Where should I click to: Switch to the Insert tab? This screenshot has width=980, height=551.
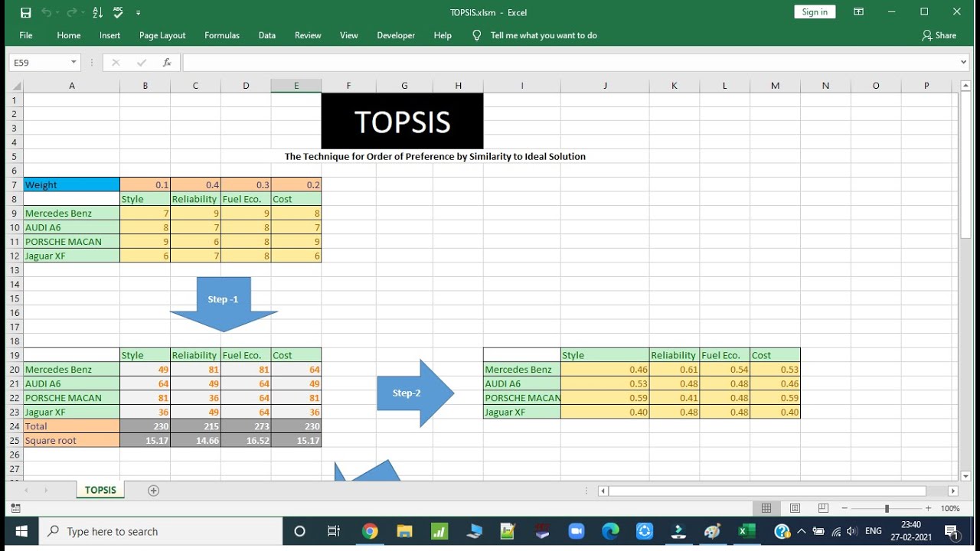(x=109, y=35)
